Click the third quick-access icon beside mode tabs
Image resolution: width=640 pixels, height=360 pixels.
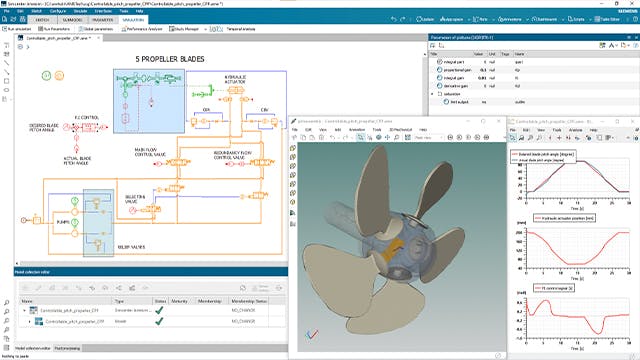(23, 20)
